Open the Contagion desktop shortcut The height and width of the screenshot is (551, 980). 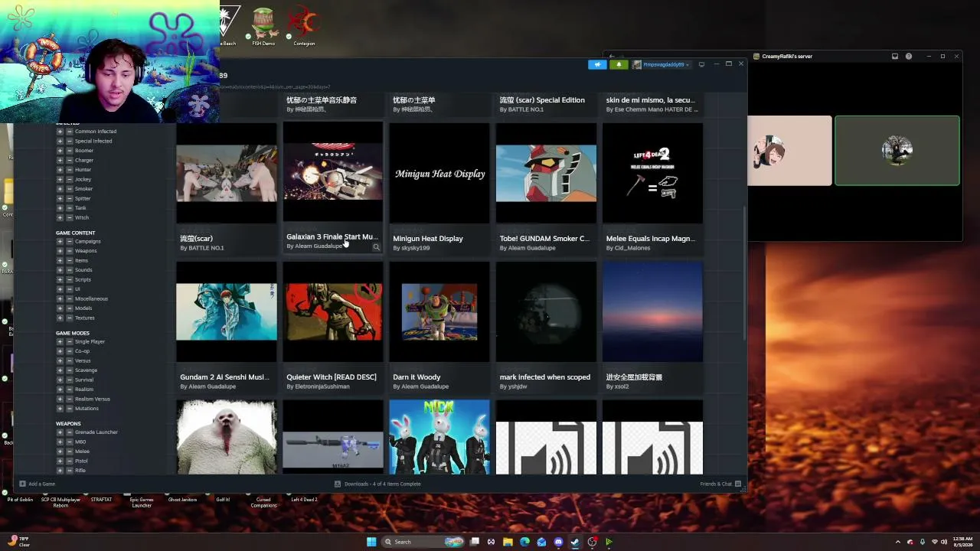pyautogui.click(x=304, y=26)
